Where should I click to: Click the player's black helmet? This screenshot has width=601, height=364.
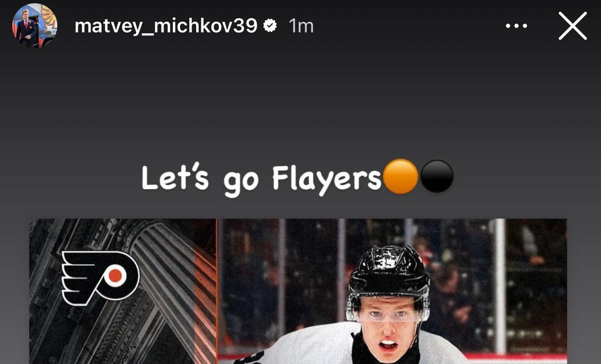(x=388, y=273)
